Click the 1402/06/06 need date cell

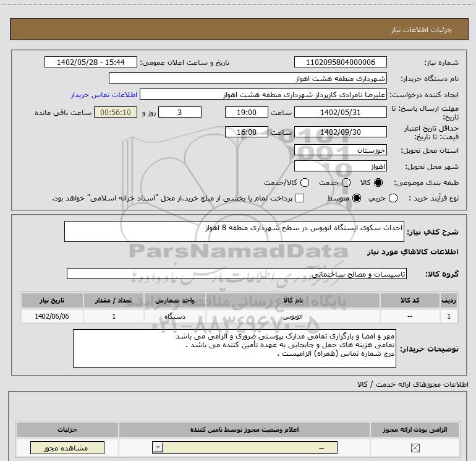[x=52, y=316]
